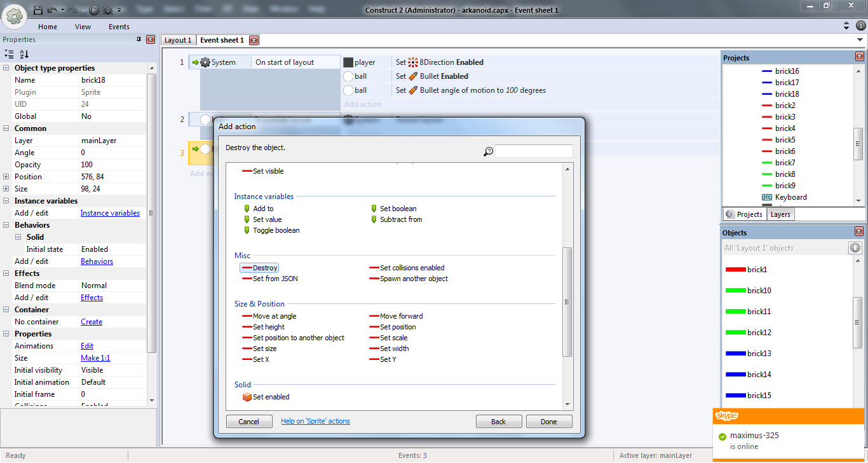Click the Create container link
Image resolution: width=868 pixels, height=463 pixels.
(92, 322)
